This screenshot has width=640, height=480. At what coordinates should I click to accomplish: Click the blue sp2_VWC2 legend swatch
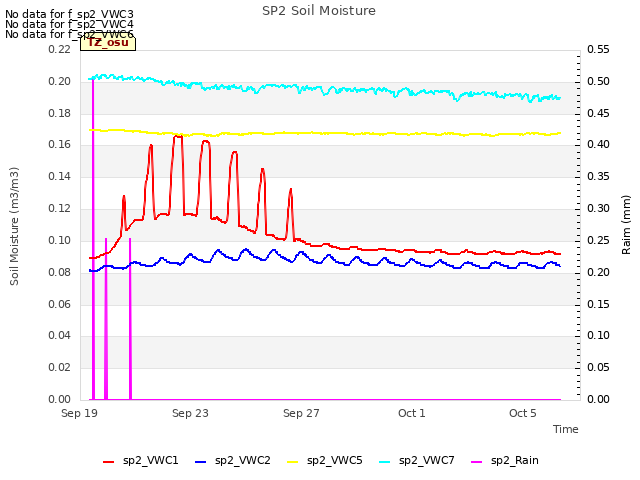pyautogui.click(x=201, y=462)
